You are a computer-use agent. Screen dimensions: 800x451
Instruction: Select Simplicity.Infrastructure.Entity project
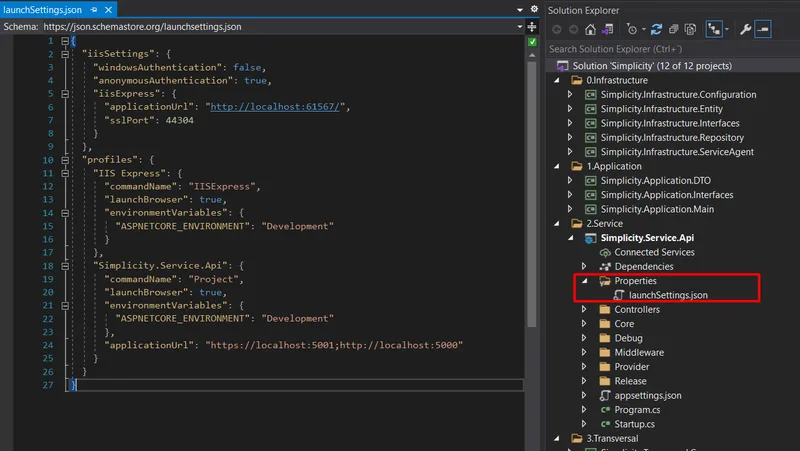(x=661, y=109)
